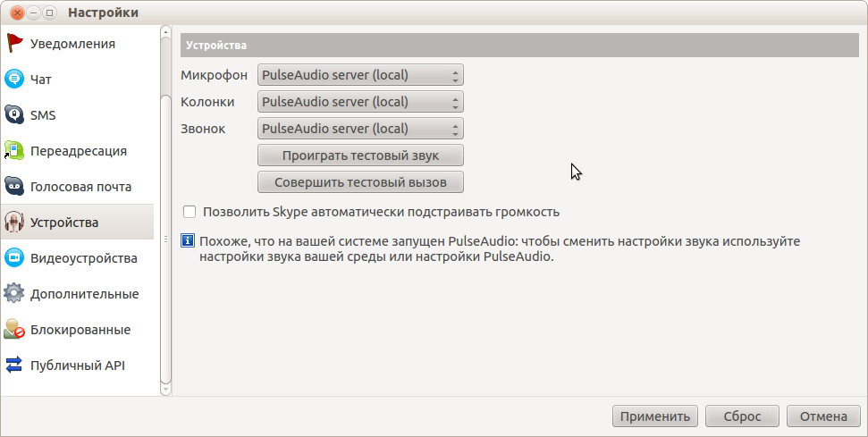868x437 pixels.
Task: Open the Публичный API section
Action: pos(78,366)
